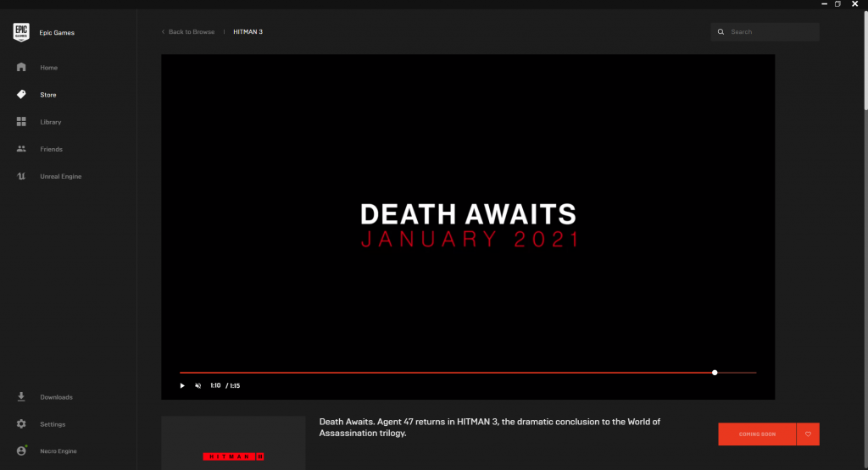The height and width of the screenshot is (470, 868).
Task: Click the Necro Engine account avatar icon
Action: (21, 451)
